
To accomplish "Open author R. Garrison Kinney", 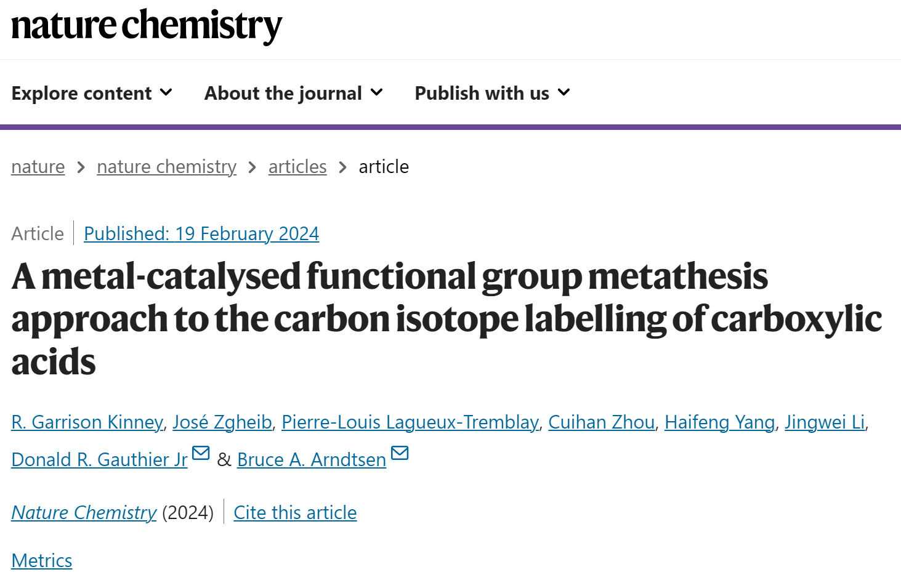I will click(x=87, y=422).
